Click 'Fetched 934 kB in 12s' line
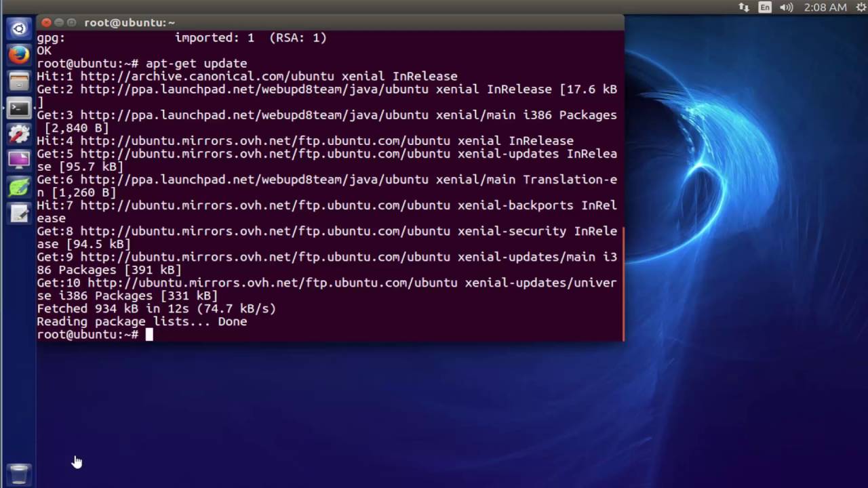868x488 pixels. [x=156, y=308]
